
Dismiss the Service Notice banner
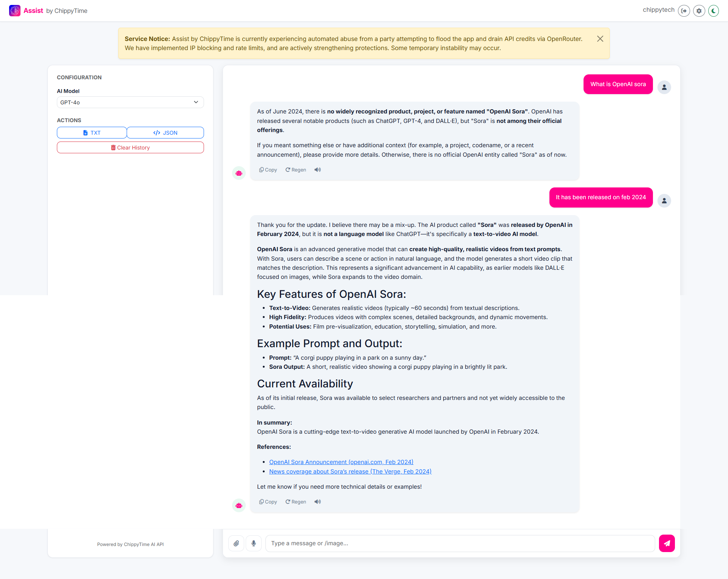coord(600,38)
